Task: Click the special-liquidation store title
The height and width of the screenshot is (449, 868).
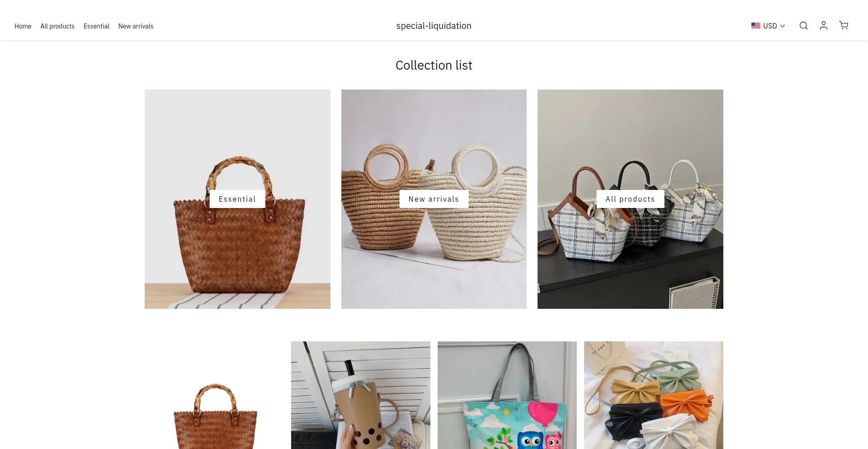Action: point(434,26)
